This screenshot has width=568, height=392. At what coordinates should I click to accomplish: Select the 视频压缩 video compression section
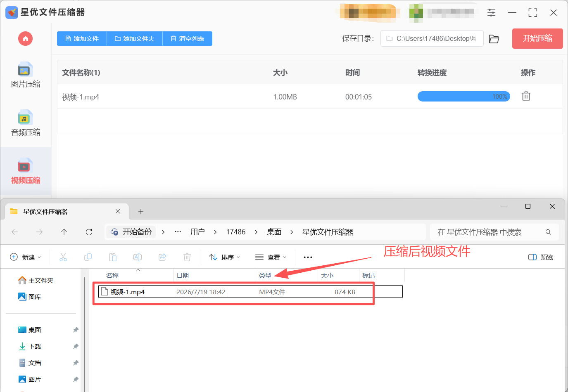click(x=26, y=171)
